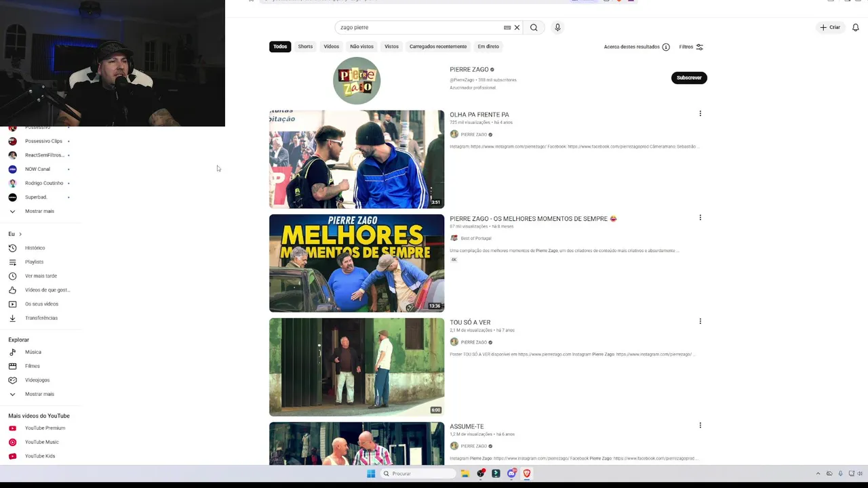The image size is (868, 488).
Task: Open Best of Portugal channel name link
Action: pos(476,238)
